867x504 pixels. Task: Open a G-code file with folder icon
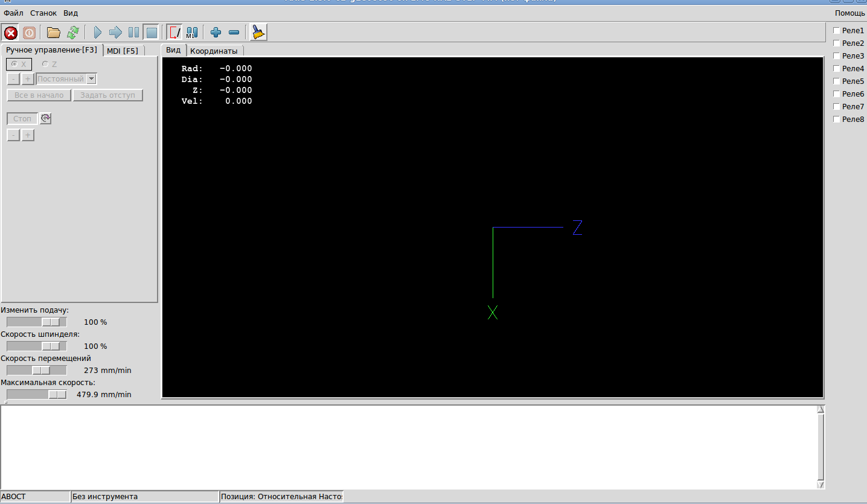point(54,33)
